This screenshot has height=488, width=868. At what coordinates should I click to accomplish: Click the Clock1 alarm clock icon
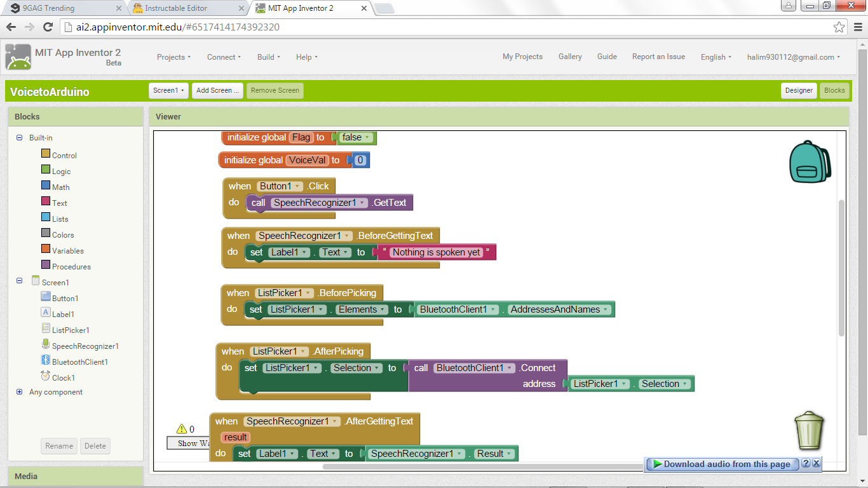click(x=45, y=376)
